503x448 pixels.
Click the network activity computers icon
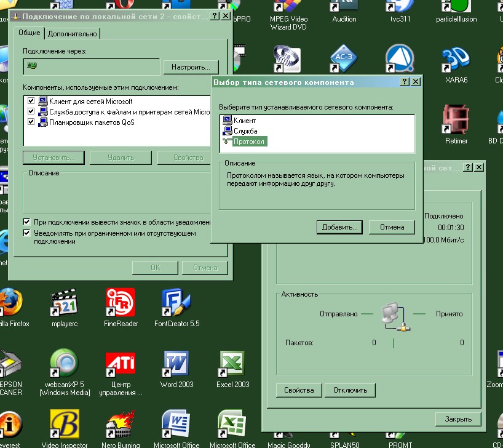click(x=395, y=317)
